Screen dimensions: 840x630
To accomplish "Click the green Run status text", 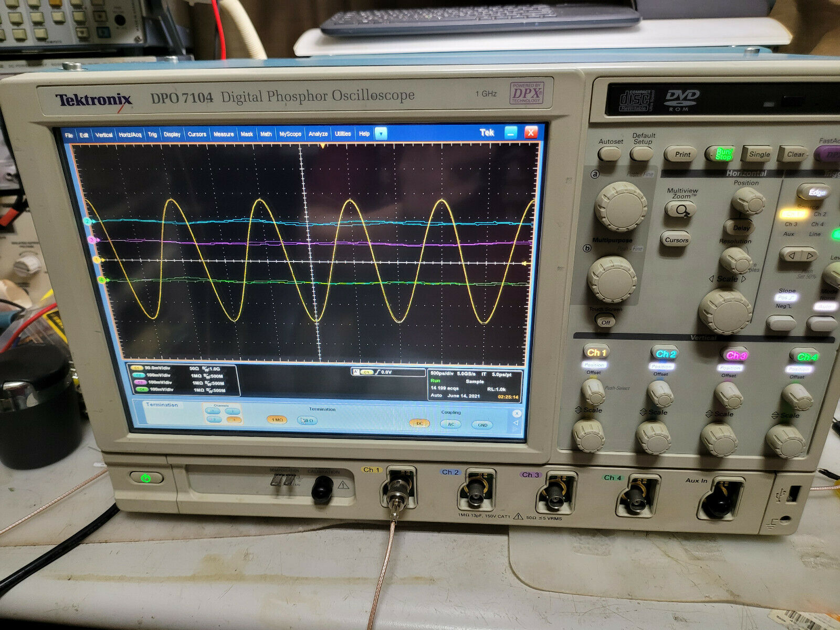I will pos(435,381).
